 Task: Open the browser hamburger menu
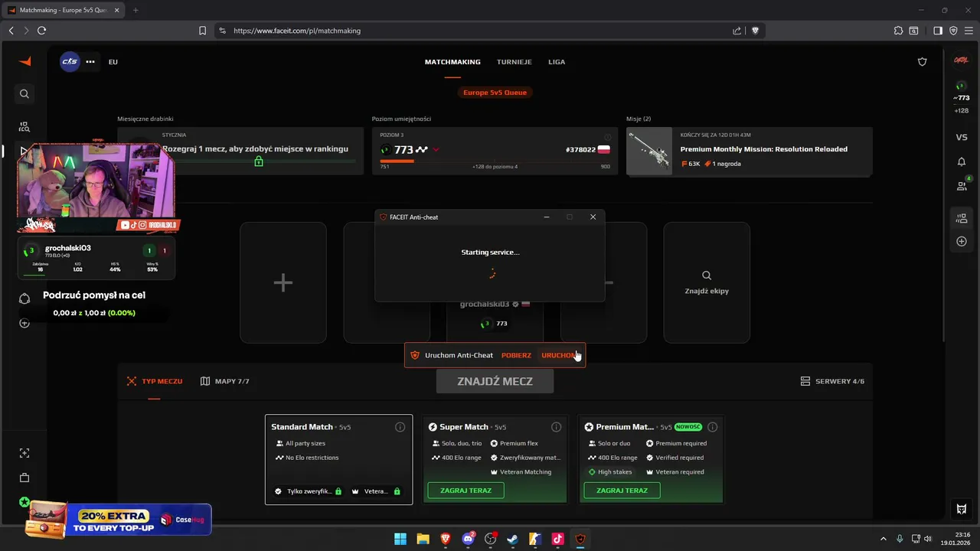tap(969, 31)
